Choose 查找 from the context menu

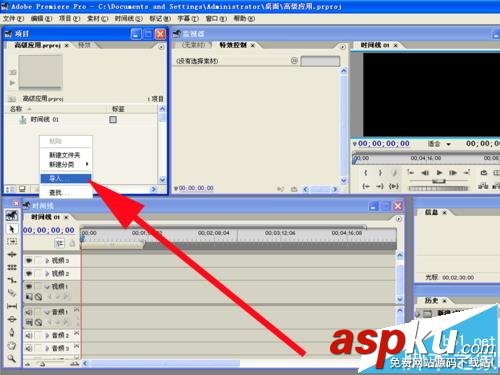(66, 193)
